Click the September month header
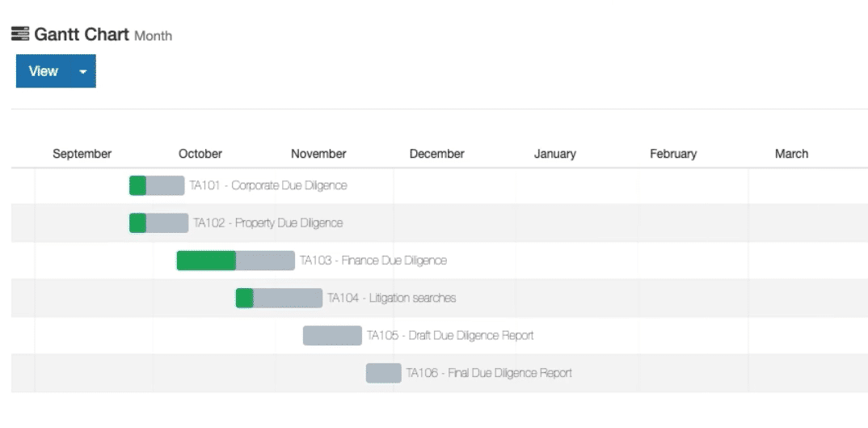 82,154
